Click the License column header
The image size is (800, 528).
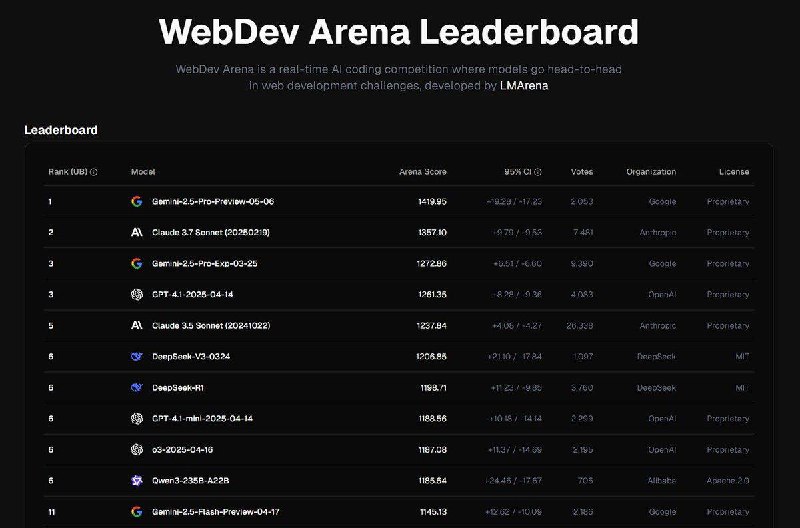click(734, 172)
